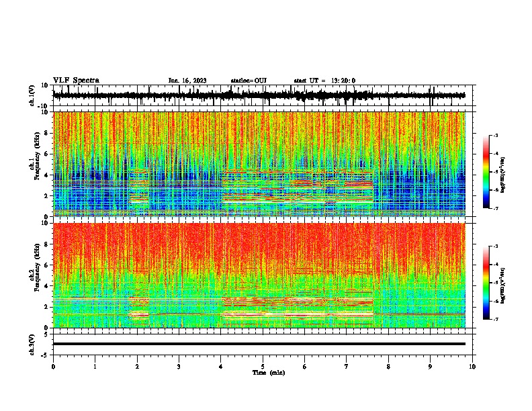
Task: Click the "5" tick on ch.3(V) axis
Action: click(47, 334)
